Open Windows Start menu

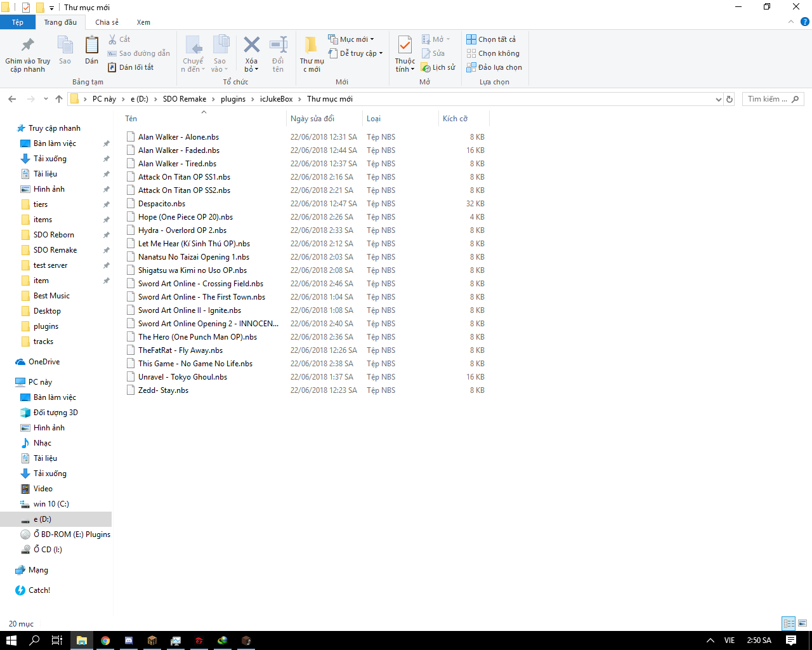pos(11,640)
